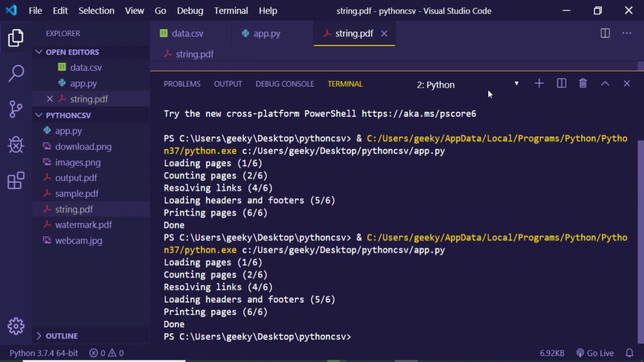Screen dimensions: 644x362
Task: Click the Split Editor icon
Action: tap(605, 33)
